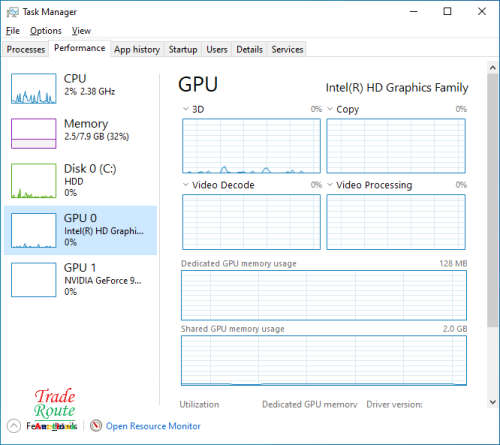Click the scroll up arrow on right scrollbar
500x445 pixels.
(492, 68)
